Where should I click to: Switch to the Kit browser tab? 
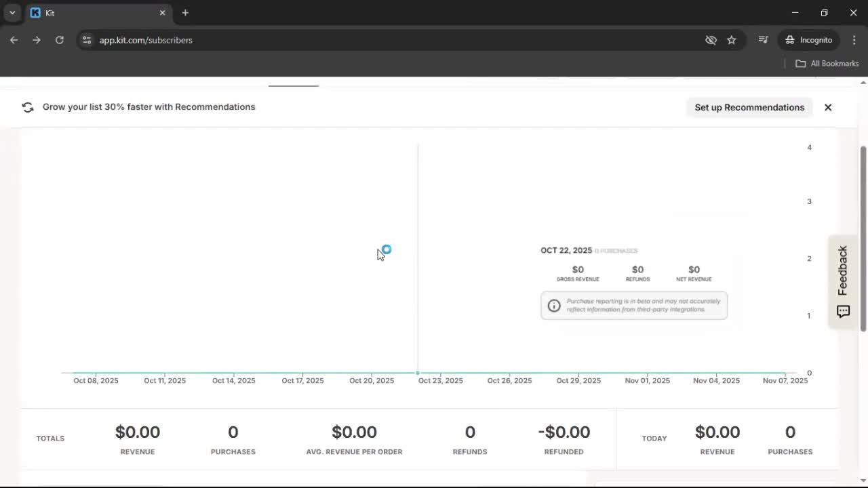pos(81,12)
